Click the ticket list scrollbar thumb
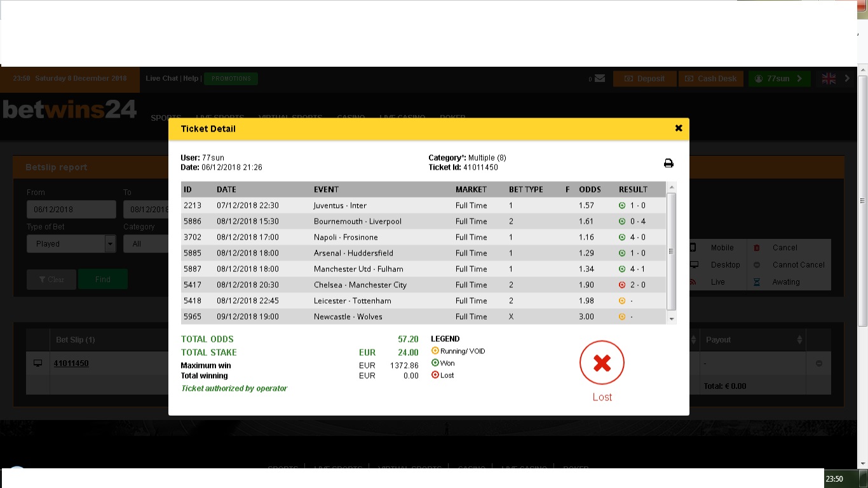The width and height of the screenshot is (868, 488). [672, 252]
